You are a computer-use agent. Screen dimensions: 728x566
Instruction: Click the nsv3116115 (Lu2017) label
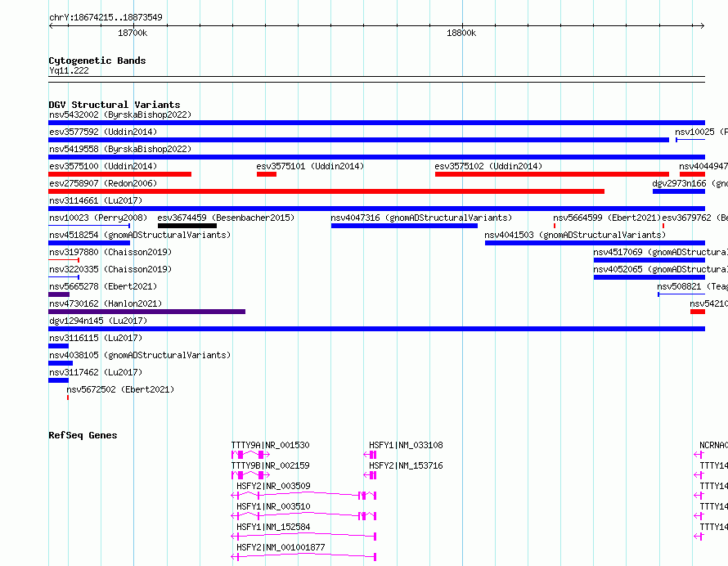(96, 338)
